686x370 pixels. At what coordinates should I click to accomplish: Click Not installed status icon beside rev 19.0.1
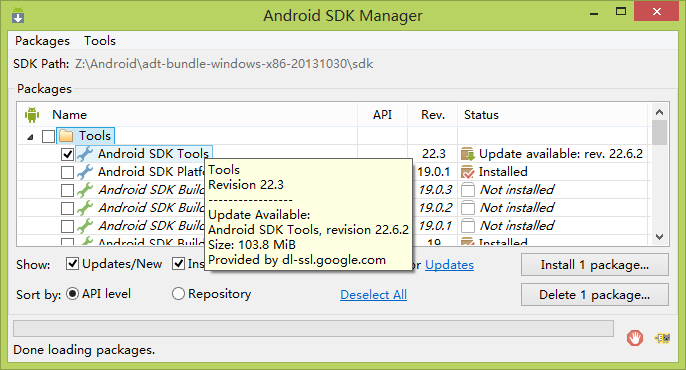click(x=468, y=226)
